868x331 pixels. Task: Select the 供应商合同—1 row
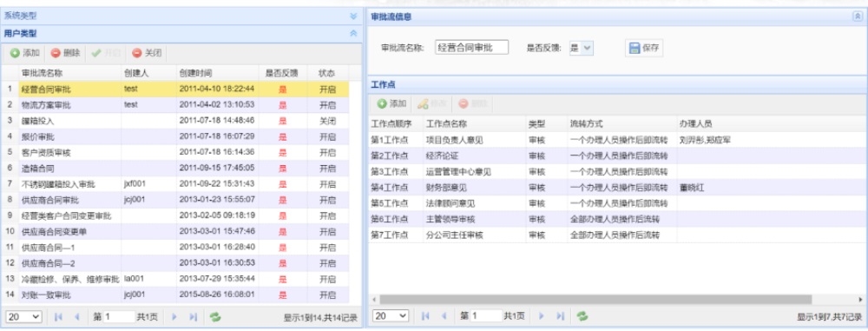coord(175,248)
